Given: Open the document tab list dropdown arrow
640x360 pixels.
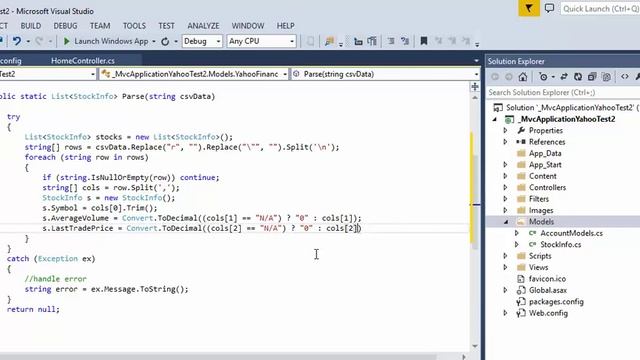Looking at the screenshot, I should (476, 61).
